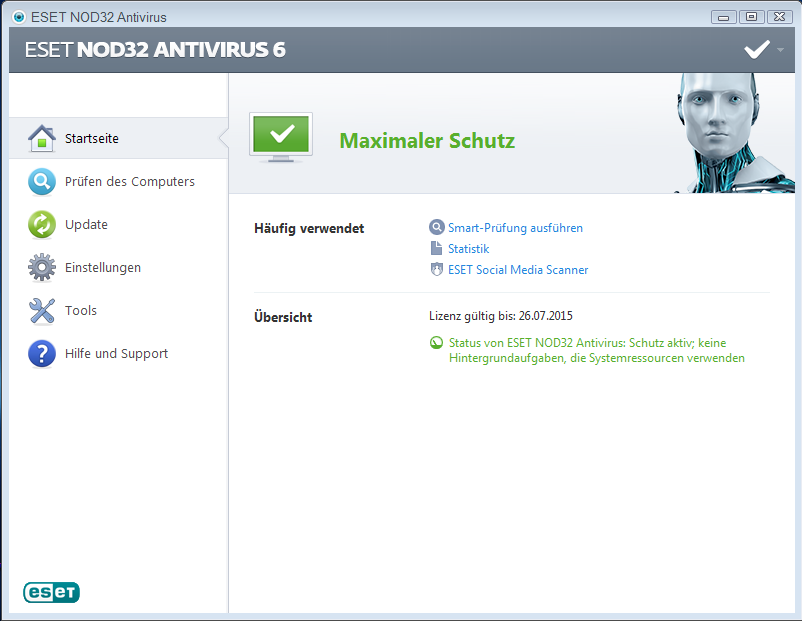
Task: Click the green status icon before Status von ESET
Action: click(x=436, y=343)
